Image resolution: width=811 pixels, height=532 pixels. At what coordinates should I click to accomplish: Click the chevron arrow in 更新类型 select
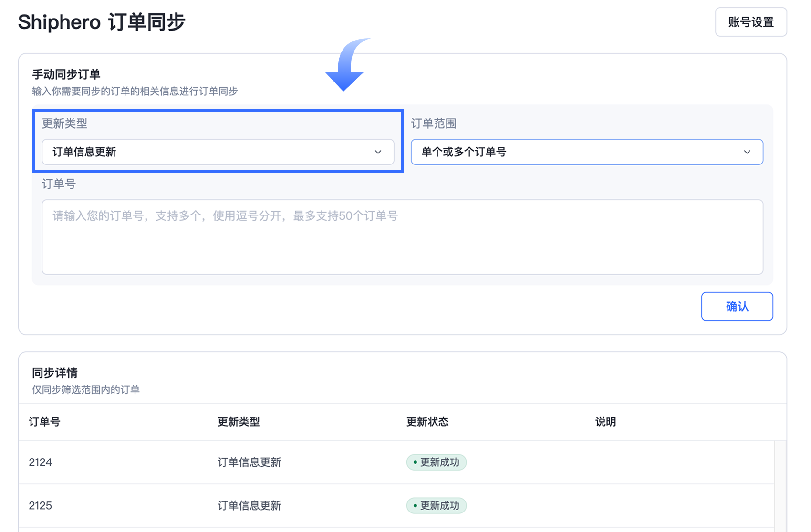(x=378, y=152)
